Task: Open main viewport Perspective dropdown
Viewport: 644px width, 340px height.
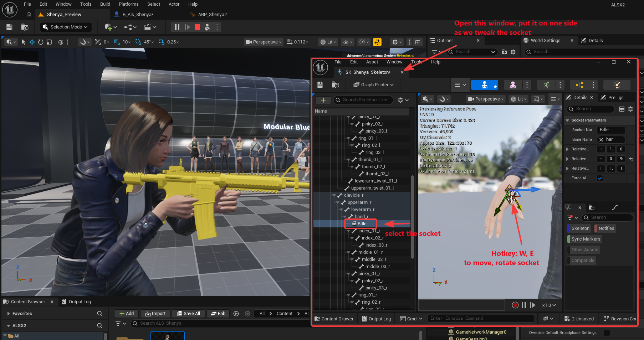Action: [264, 42]
